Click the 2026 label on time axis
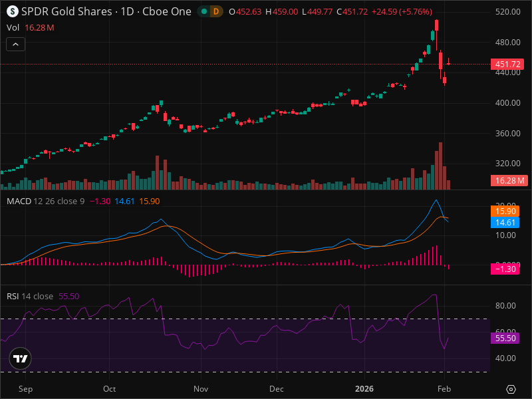Viewport: 532px width, 399px height. tap(364, 389)
